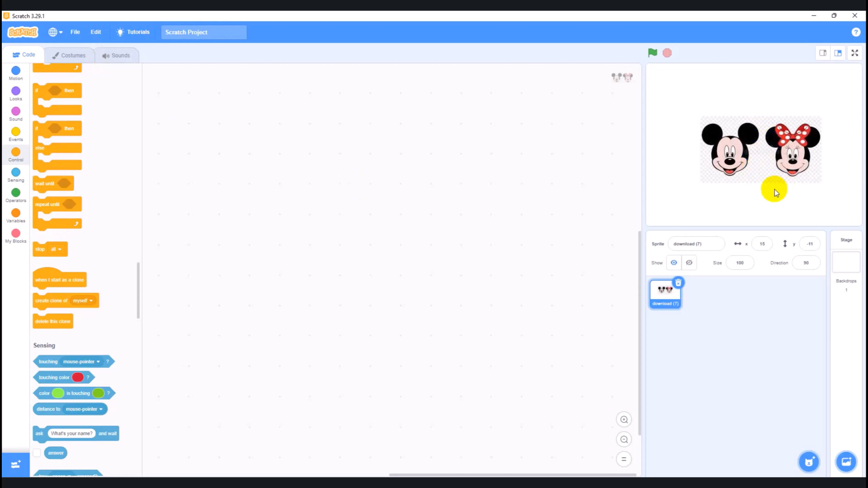Select the Looks block category
Image resolution: width=868 pixels, height=488 pixels.
coord(16,94)
